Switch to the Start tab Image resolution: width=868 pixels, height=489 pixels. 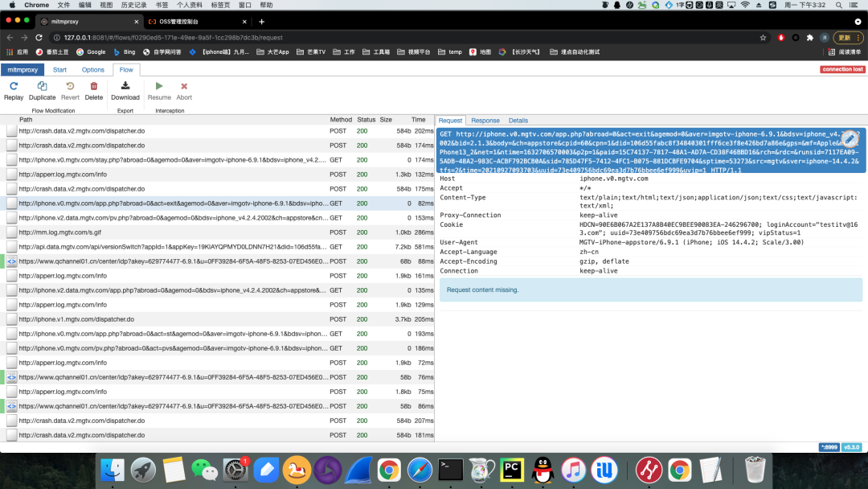point(59,70)
